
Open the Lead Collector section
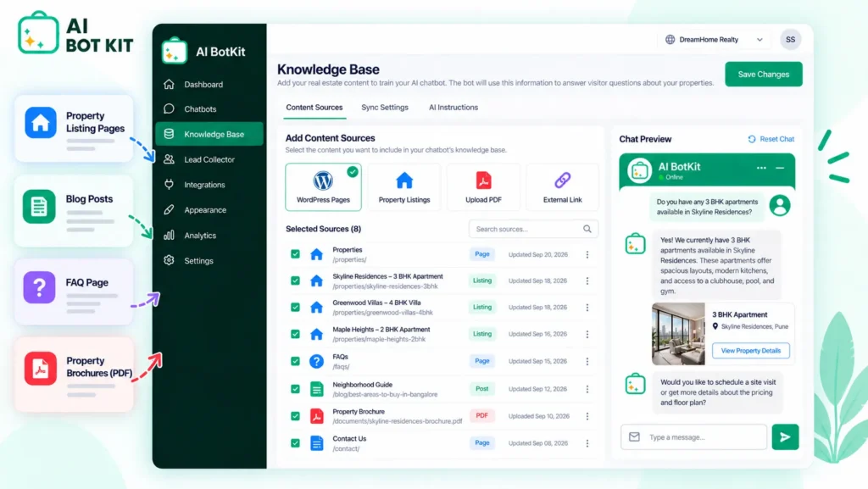[x=209, y=159]
